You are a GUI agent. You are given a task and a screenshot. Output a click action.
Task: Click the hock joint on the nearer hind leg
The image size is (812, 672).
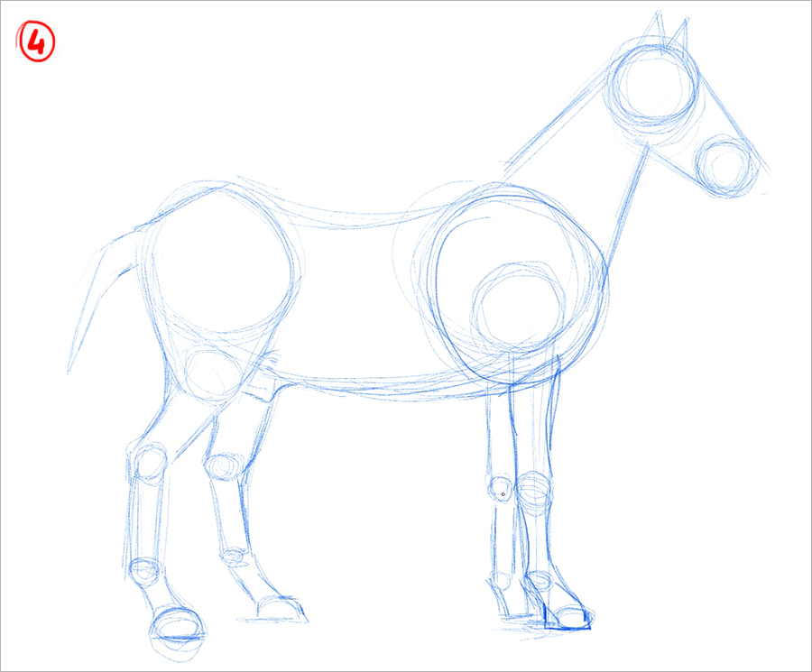click(x=221, y=466)
